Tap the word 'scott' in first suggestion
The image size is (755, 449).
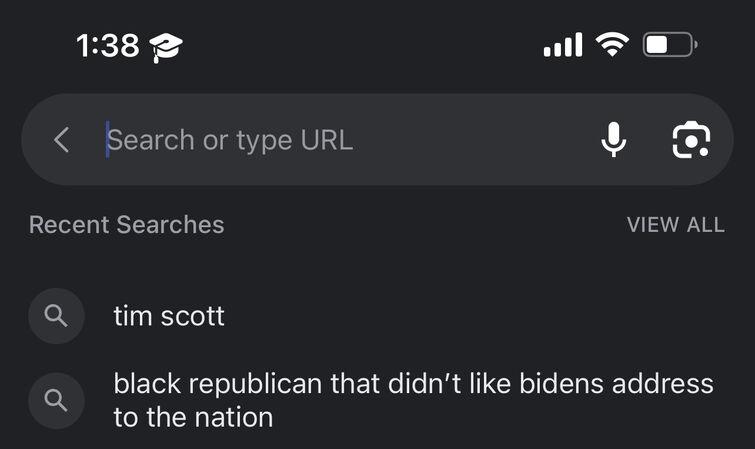point(193,317)
